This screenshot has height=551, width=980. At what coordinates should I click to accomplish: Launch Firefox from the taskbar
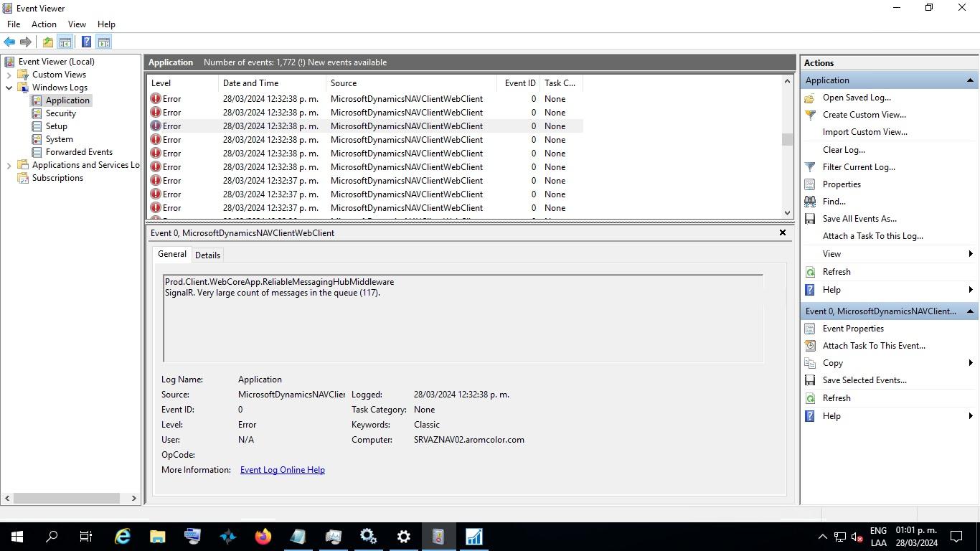pos(263,537)
